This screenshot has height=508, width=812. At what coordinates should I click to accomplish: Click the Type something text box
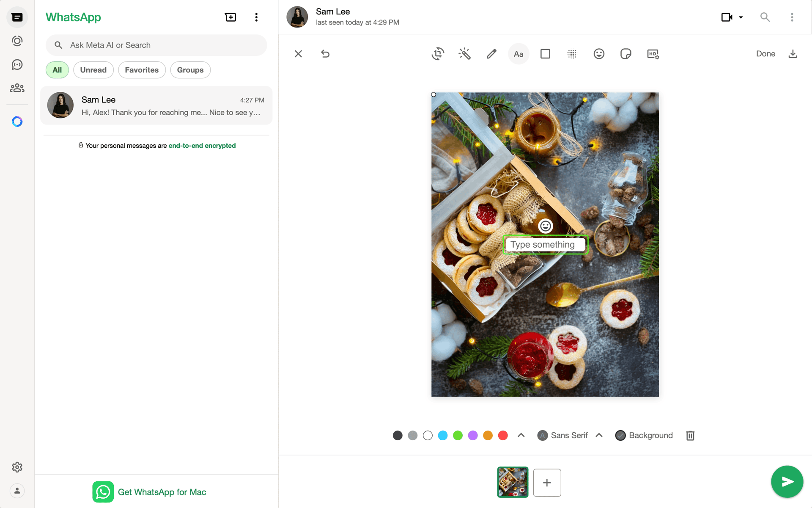tap(546, 245)
